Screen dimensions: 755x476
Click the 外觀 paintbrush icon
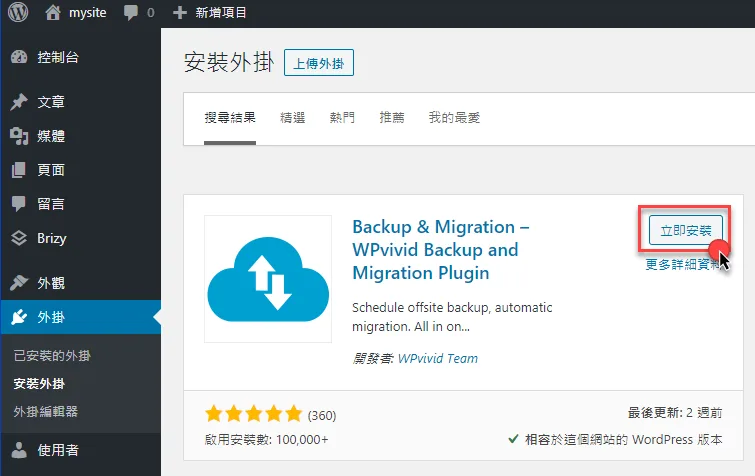click(x=19, y=283)
